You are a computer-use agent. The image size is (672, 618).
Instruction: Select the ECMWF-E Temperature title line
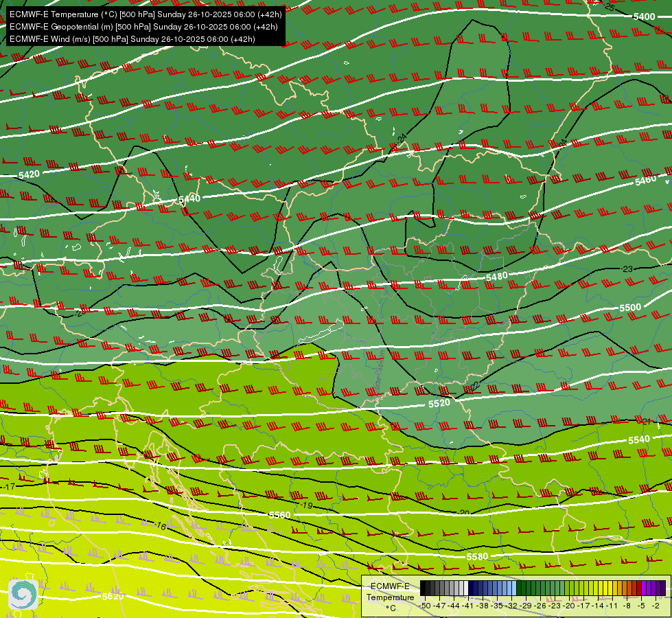[x=146, y=14]
